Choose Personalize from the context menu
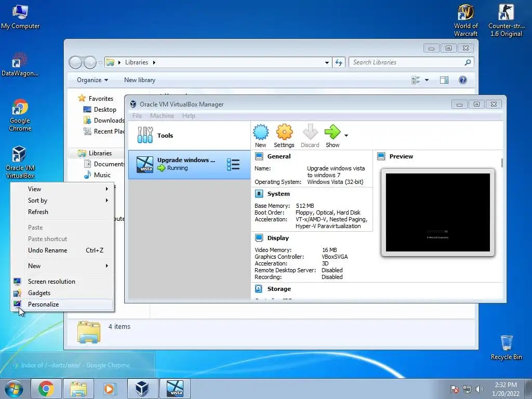The width and height of the screenshot is (532, 399). (x=62, y=304)
